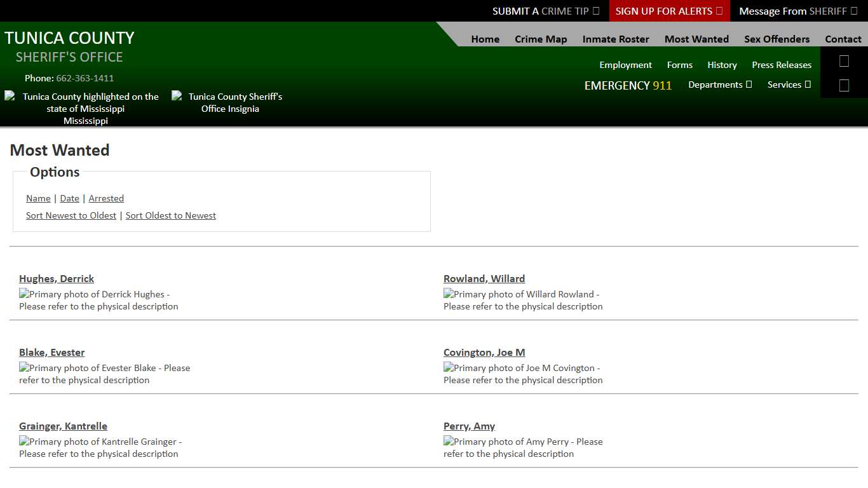Click the lower square icon beside Services
This screenshot has width=868, height=488.
pos(844,85)
